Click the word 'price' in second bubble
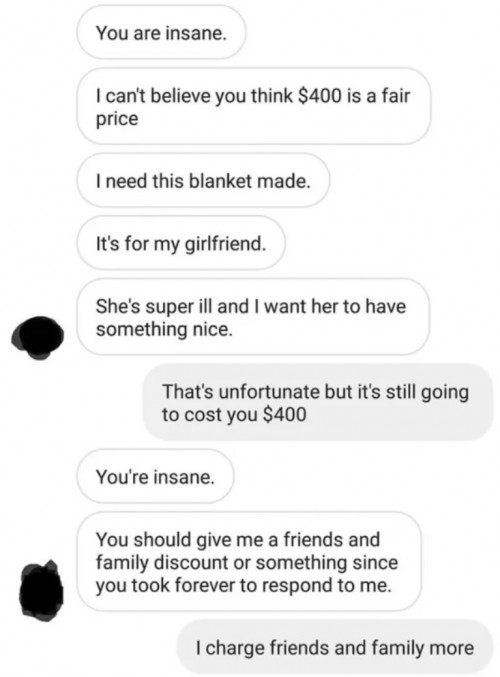500x677 pixels. coord(117,120)
